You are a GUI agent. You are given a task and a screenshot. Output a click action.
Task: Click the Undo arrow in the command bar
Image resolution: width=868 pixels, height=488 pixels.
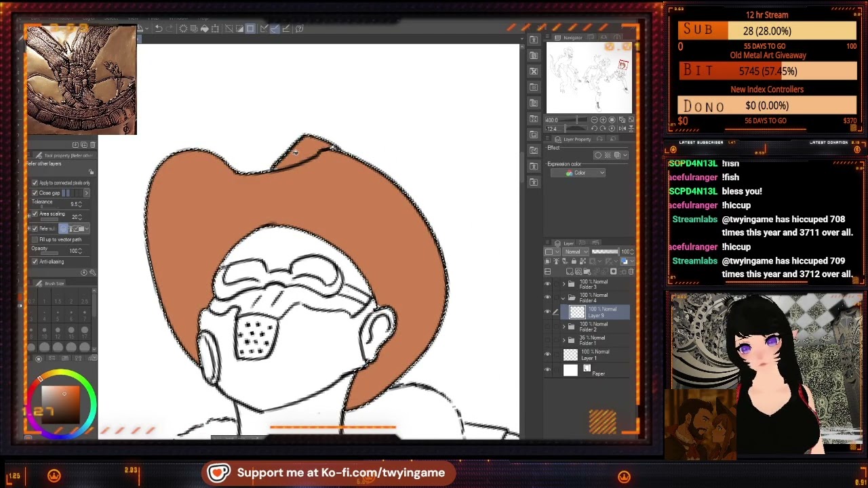click(158, 28)
